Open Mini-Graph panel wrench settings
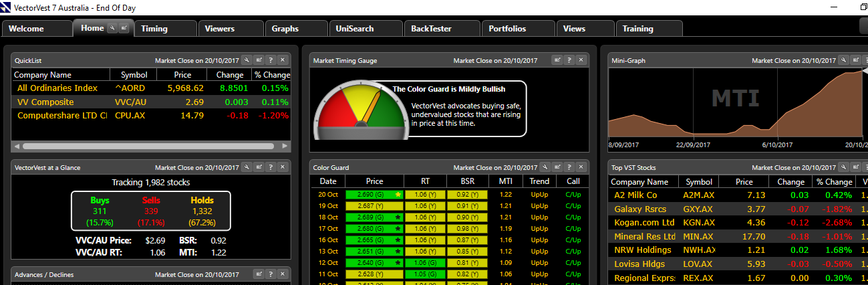This screenshot has width=868, height=285. click(843, 60)
